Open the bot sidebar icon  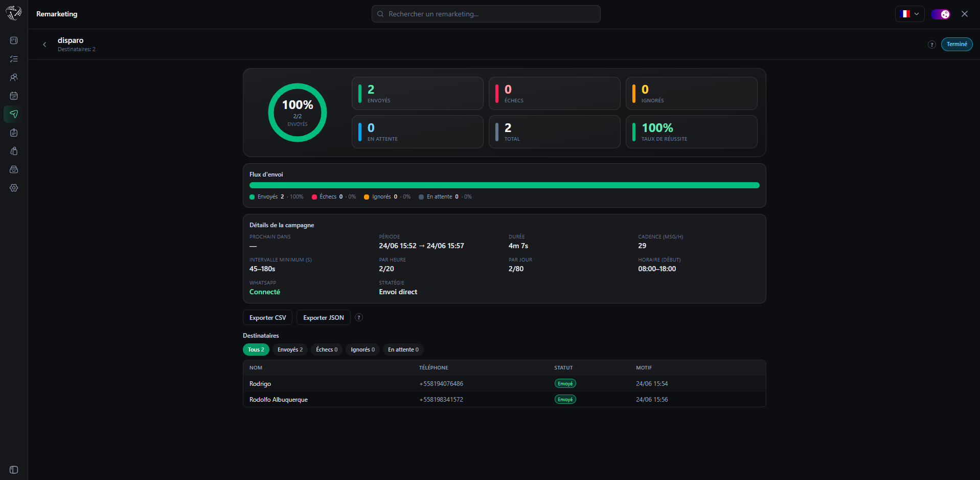(14, 133)
